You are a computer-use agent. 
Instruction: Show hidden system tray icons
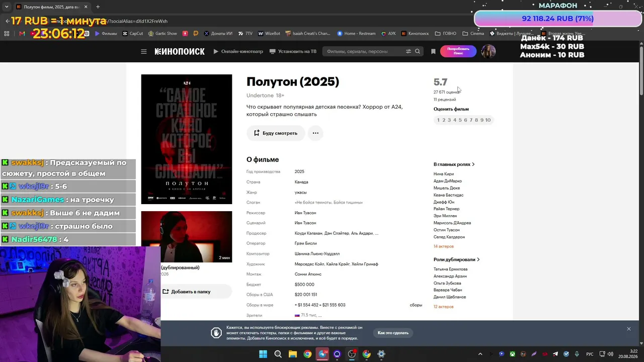pyautogui.click(x=480, y=354)
